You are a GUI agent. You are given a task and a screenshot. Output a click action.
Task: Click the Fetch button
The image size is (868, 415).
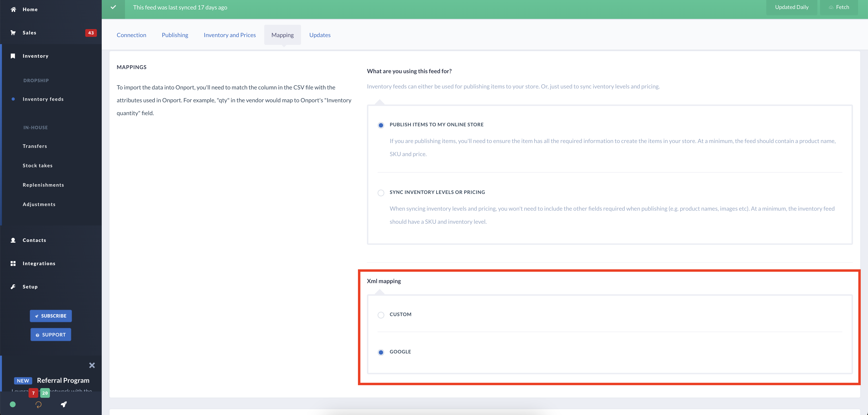click(x=839, y=7)
